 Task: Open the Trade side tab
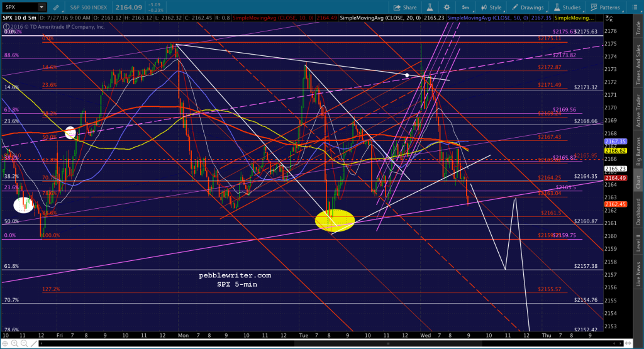(x=638, y=27)
